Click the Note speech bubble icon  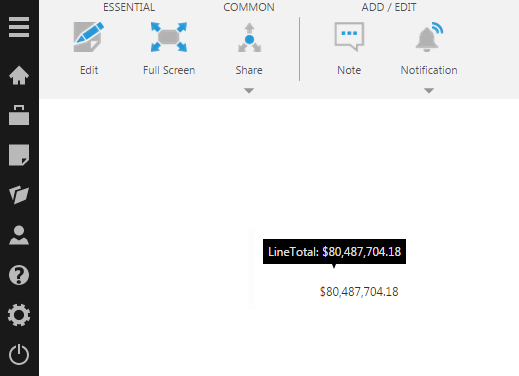349,37
